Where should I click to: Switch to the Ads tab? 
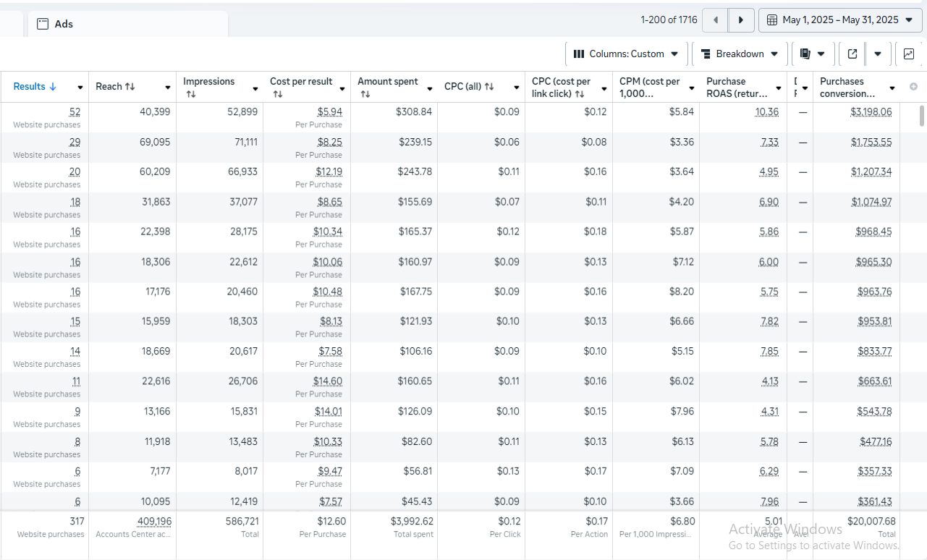coord(64,24)
